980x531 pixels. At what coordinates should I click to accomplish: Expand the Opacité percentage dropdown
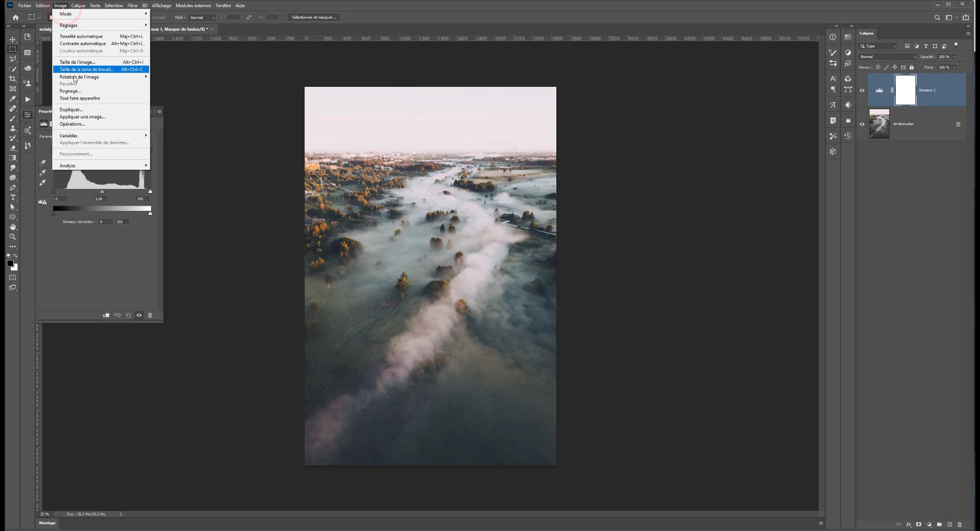pyautogui.click(x=955, y=57)
